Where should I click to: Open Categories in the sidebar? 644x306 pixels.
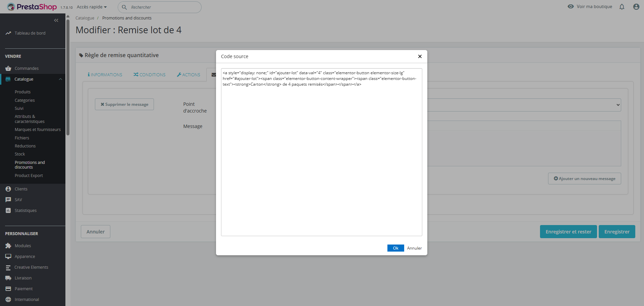[24, 100]
